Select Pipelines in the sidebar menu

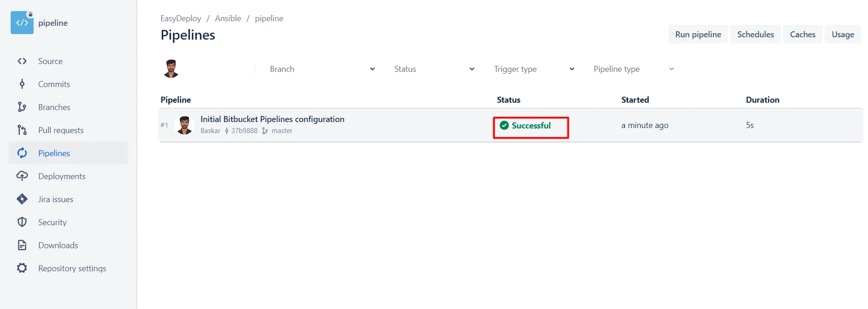[54, 153]
